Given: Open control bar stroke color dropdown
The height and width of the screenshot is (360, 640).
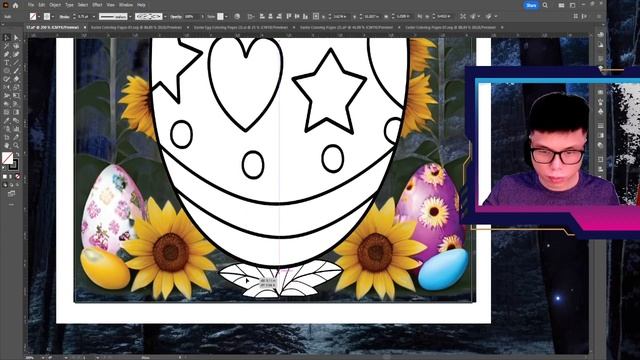Looking at the screenshot, I should [53, 16].
